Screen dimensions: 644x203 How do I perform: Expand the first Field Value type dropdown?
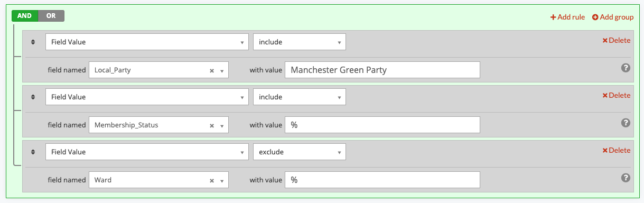point(147,42)
